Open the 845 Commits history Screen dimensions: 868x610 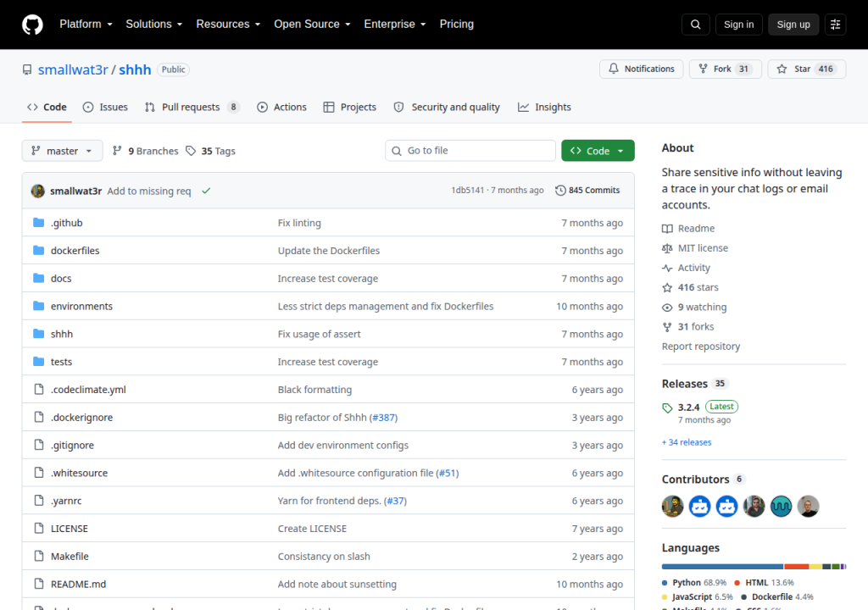point(587,190)
